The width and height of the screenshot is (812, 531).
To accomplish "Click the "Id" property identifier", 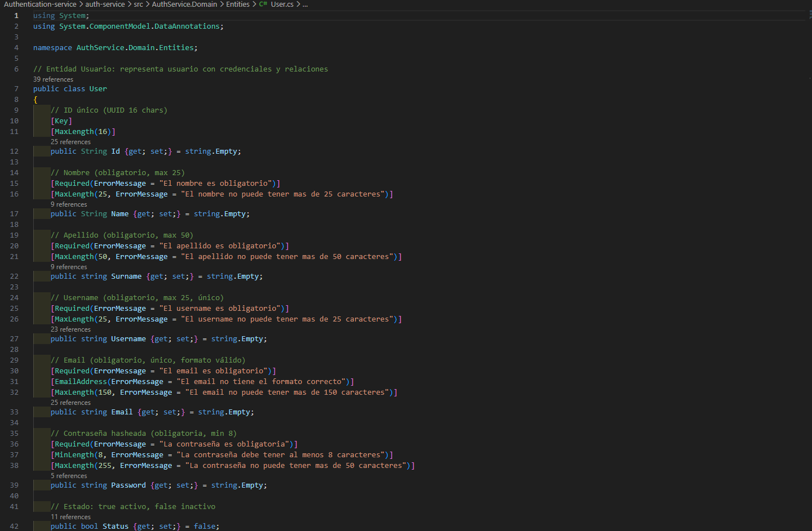I will [x=116, y=151].
